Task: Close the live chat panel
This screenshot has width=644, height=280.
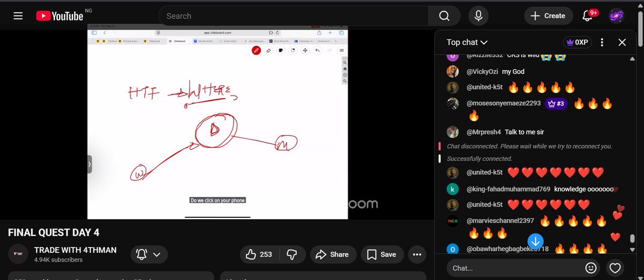Action: click(x=622, y=42)
